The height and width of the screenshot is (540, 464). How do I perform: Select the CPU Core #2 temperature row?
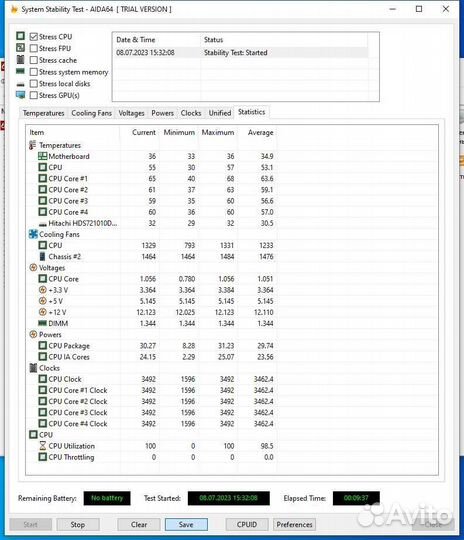152,190
